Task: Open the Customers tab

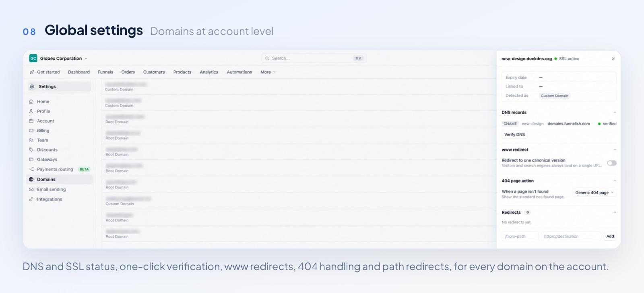Action: point(154,72)
